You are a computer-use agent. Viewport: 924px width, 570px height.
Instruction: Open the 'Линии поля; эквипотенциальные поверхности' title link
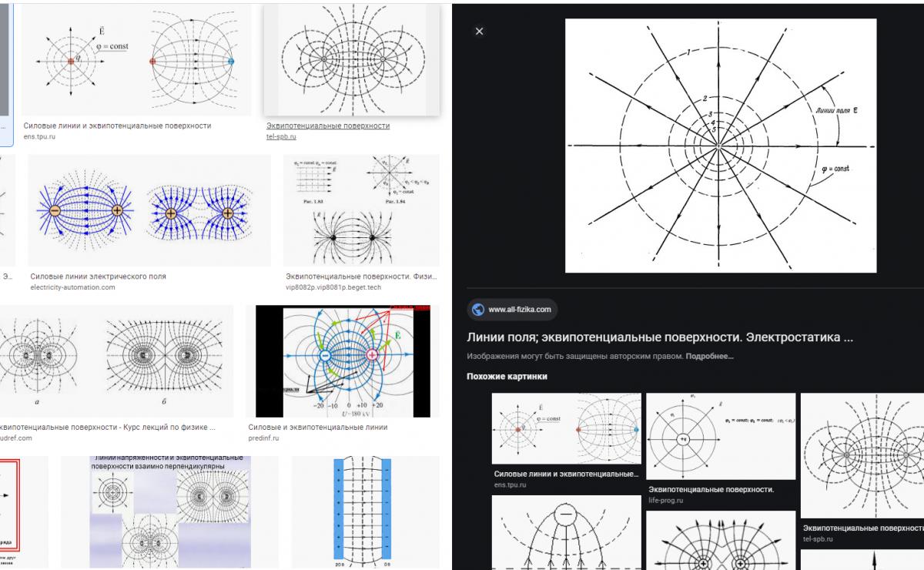(659, 337)
